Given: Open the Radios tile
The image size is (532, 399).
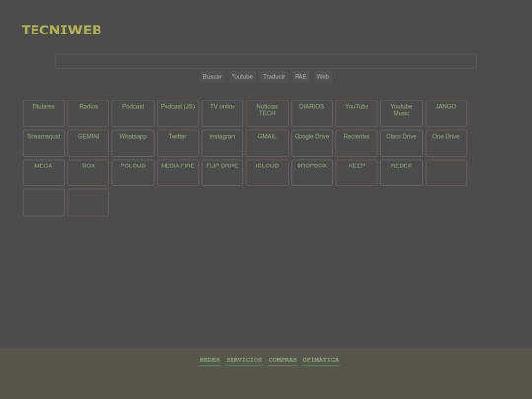Looking at the screenshot, I should point(89,113).
